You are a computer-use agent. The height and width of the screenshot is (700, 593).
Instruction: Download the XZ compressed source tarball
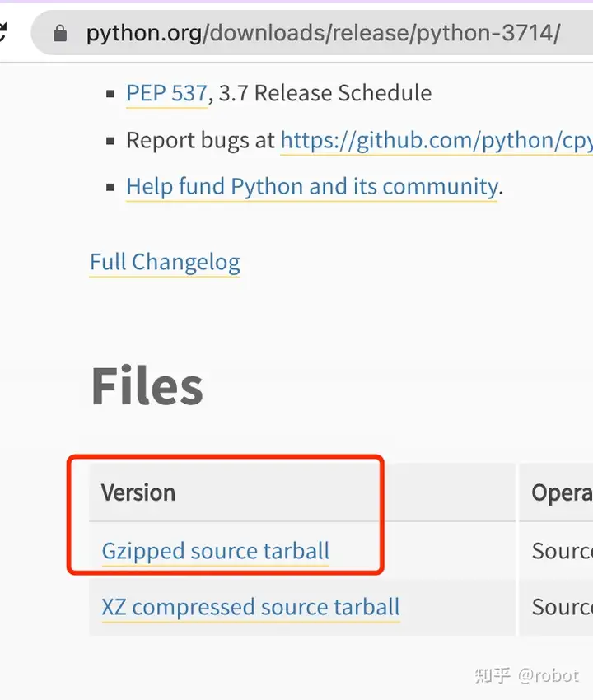point(250,608)
